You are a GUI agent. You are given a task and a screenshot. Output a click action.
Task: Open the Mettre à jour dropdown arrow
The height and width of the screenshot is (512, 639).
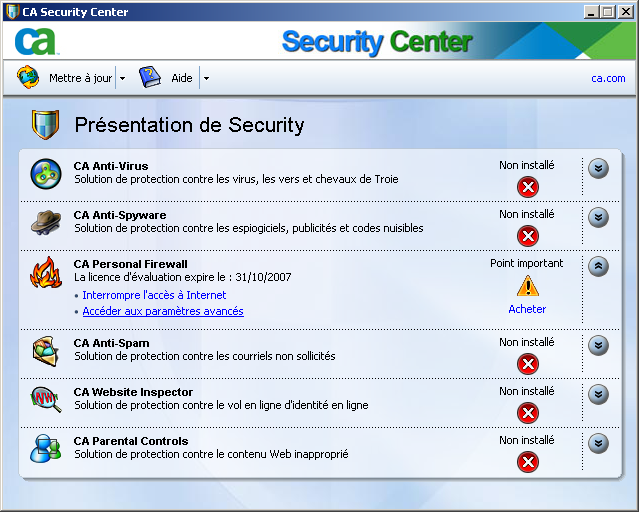click(122, 78)
